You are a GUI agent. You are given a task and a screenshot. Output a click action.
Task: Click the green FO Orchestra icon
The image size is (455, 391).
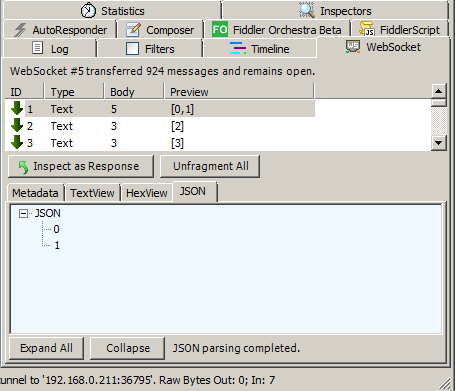220,30
